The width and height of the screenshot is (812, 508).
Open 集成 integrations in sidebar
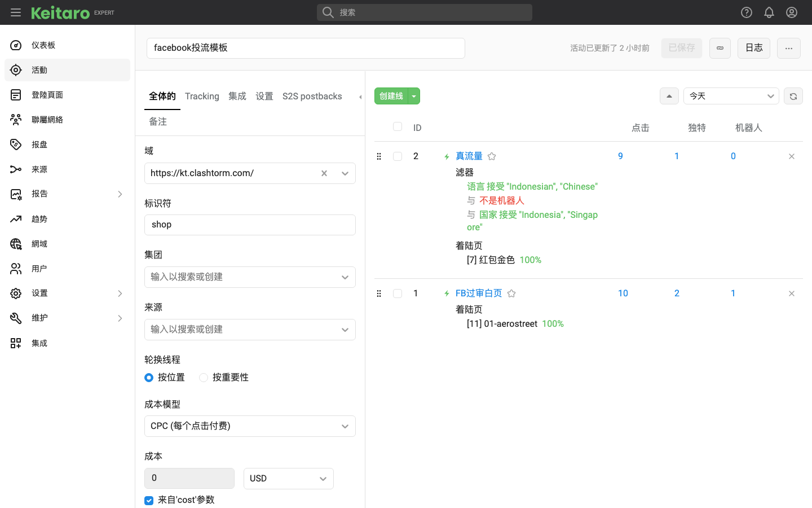(67, 343)
